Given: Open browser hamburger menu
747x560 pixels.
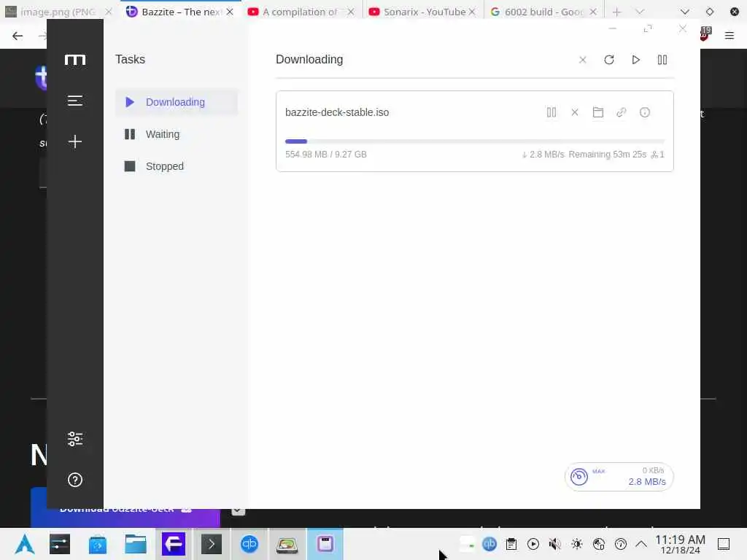Looking at the screenshot, I should pos(729,35).
